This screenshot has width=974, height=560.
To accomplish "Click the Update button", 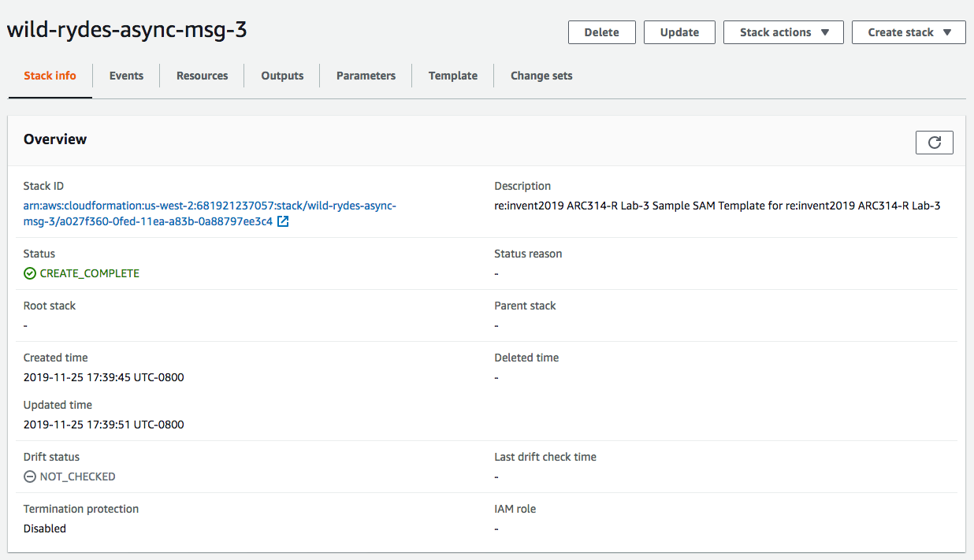I will (x=679, y=32).
